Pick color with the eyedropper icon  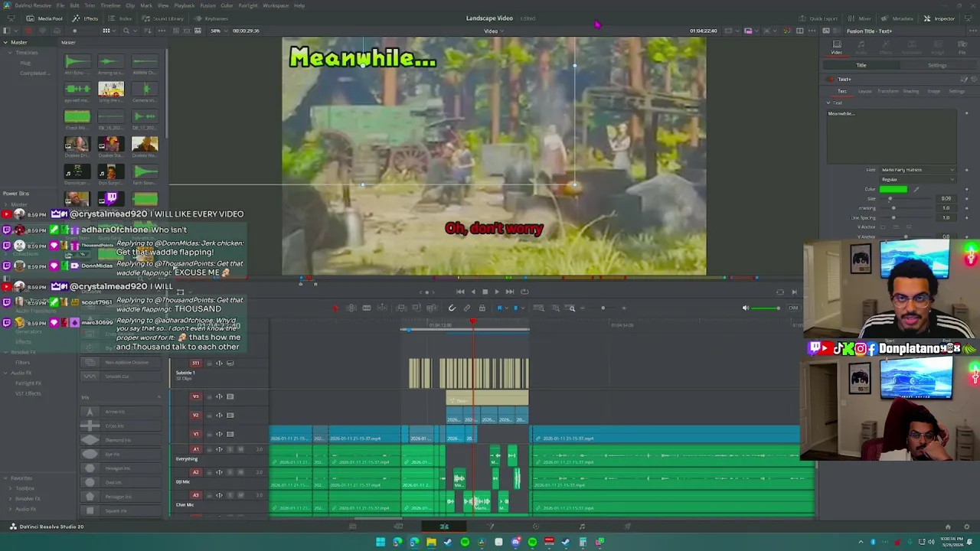coord(916,189)
